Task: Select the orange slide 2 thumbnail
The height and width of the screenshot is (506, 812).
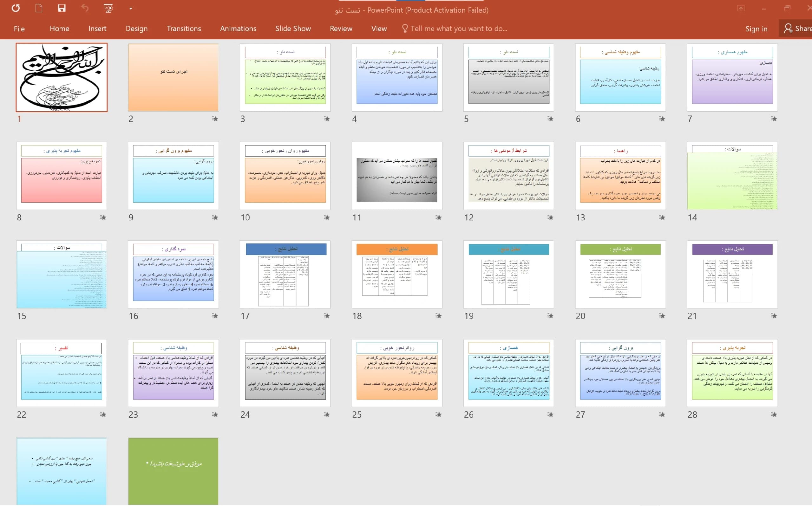Action: [x=174, y=77]
